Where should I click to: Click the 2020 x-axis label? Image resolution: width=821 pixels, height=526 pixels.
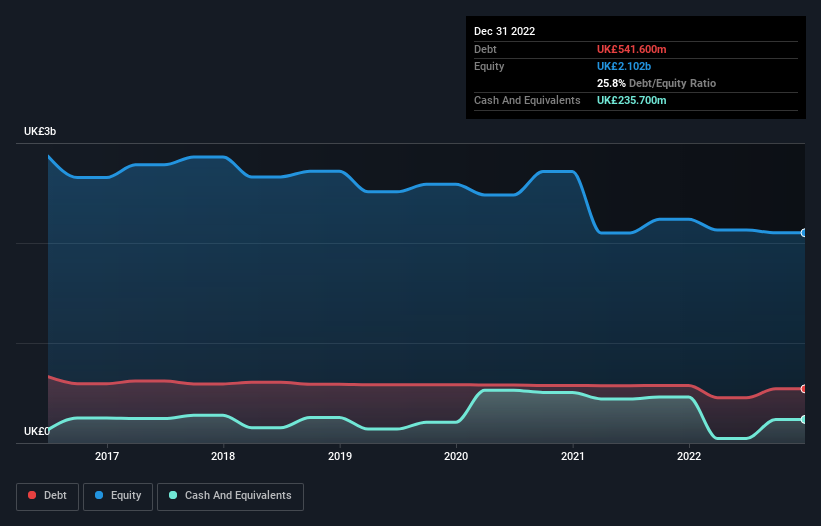click(x=456, y=456)
